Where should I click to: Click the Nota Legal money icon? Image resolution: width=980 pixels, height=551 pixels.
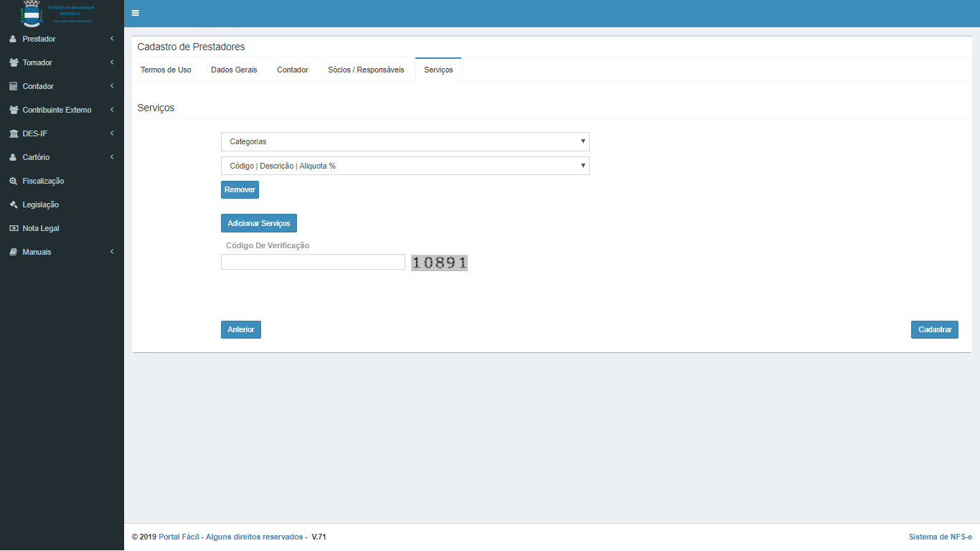tap(13, 228)
